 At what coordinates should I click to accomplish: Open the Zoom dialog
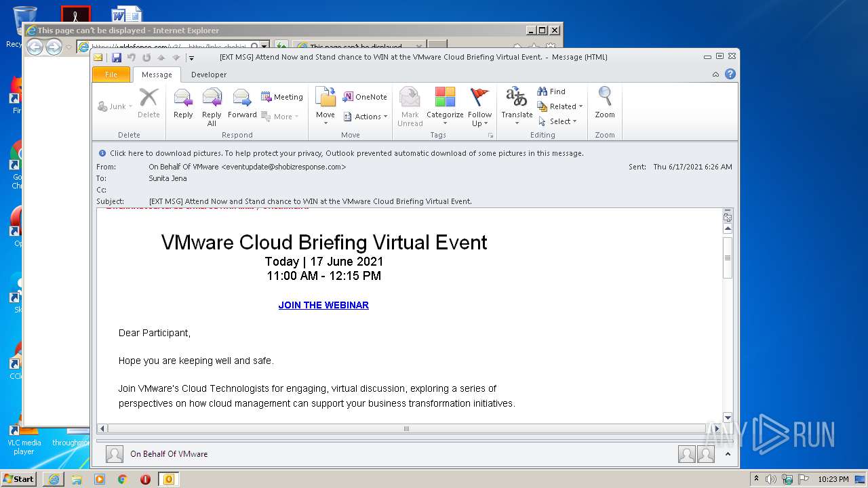pos(605,104)
